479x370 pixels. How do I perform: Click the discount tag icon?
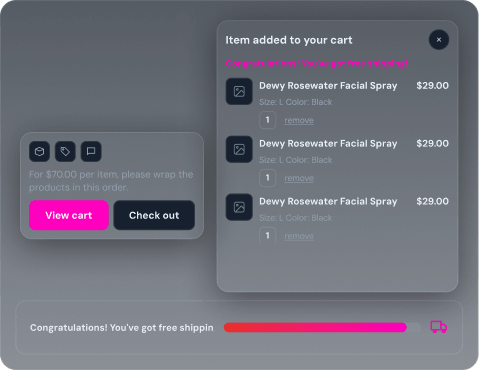[x=65, y=152]
